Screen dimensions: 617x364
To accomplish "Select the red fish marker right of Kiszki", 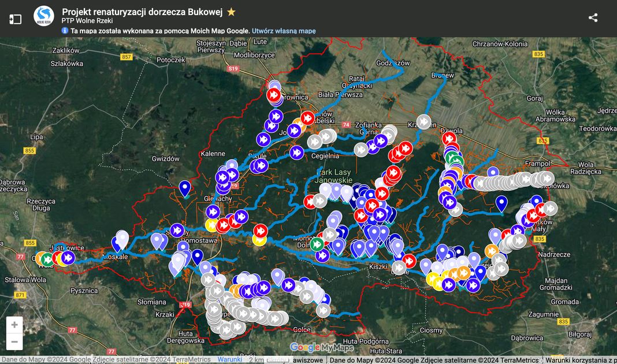I will [x=409, y=261].
